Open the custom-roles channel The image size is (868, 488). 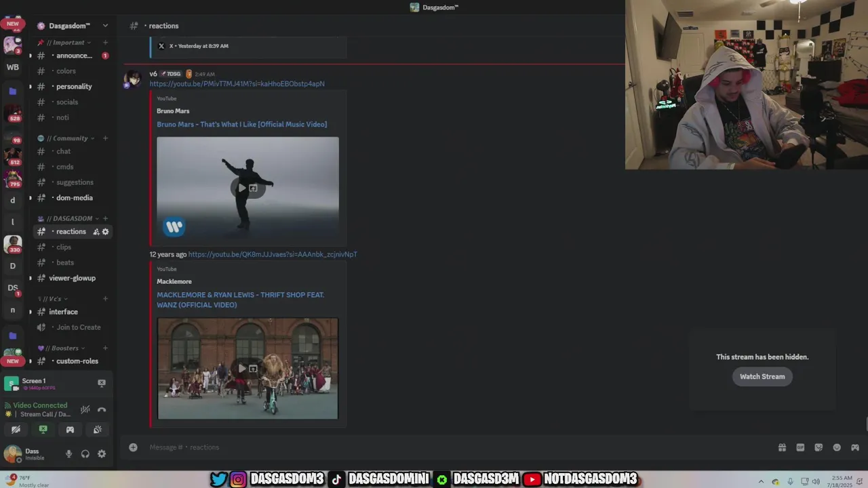tap(71, 361)
